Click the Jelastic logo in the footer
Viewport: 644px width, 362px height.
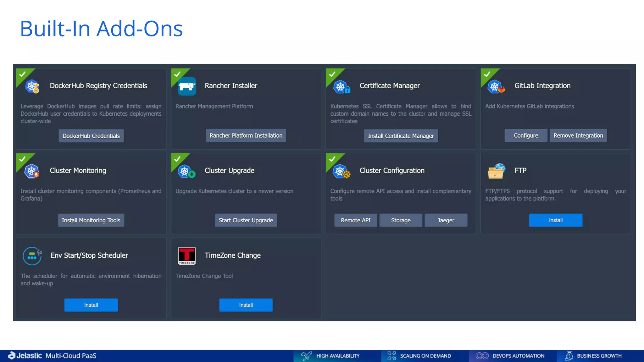point(25,355)
